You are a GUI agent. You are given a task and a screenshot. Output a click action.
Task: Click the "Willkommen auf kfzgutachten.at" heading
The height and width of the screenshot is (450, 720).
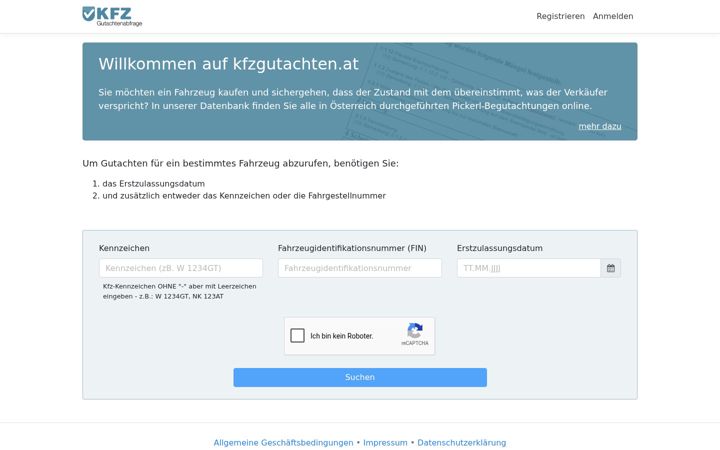pos(229,64)
